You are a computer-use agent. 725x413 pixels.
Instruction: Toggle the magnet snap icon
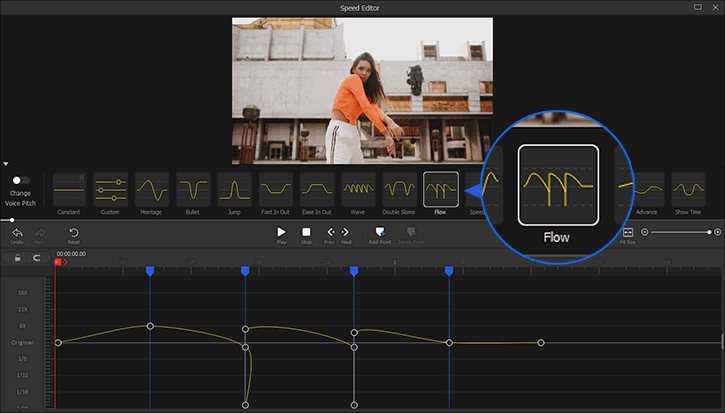point(38,257)
